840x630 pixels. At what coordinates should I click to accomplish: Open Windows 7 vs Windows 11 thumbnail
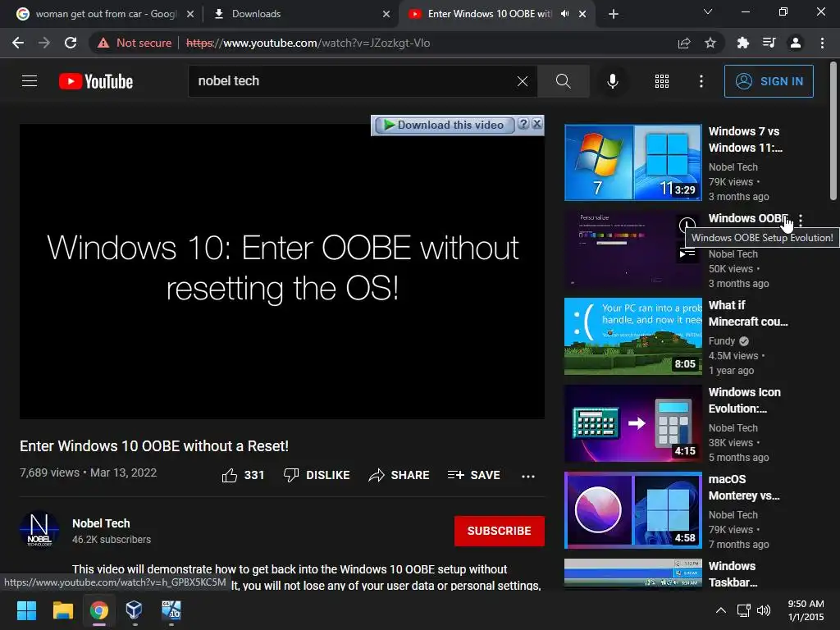[x=632, y=162]
